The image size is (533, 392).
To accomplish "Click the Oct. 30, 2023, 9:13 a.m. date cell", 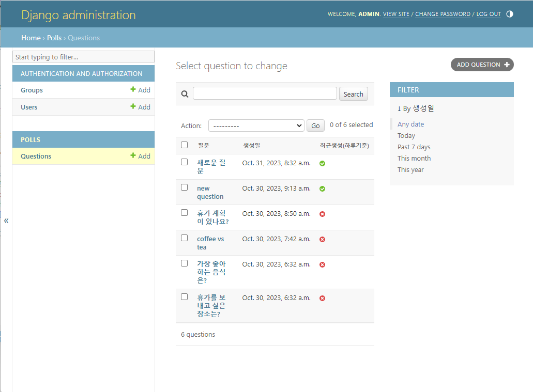I will pos(277,188).
